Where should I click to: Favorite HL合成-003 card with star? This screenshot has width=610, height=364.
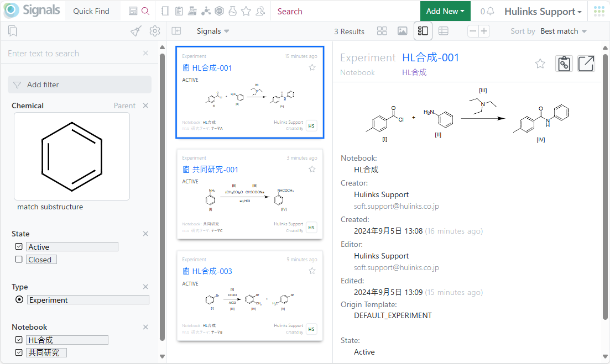tap(312, 271)
